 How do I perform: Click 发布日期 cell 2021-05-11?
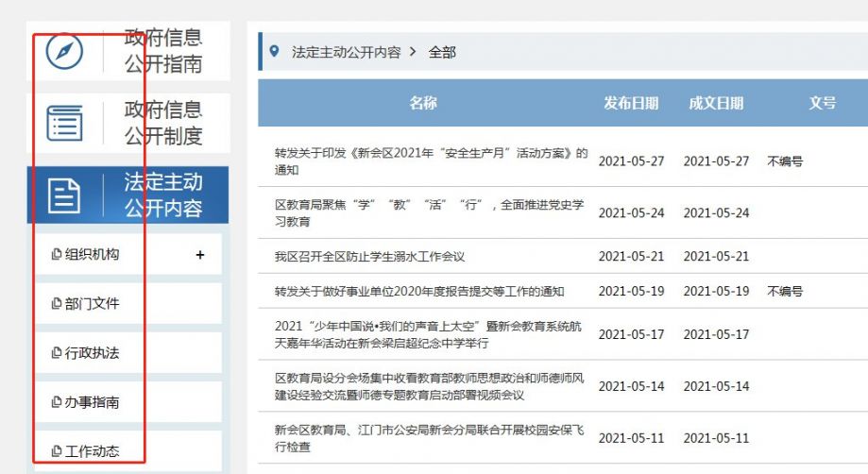631,437
